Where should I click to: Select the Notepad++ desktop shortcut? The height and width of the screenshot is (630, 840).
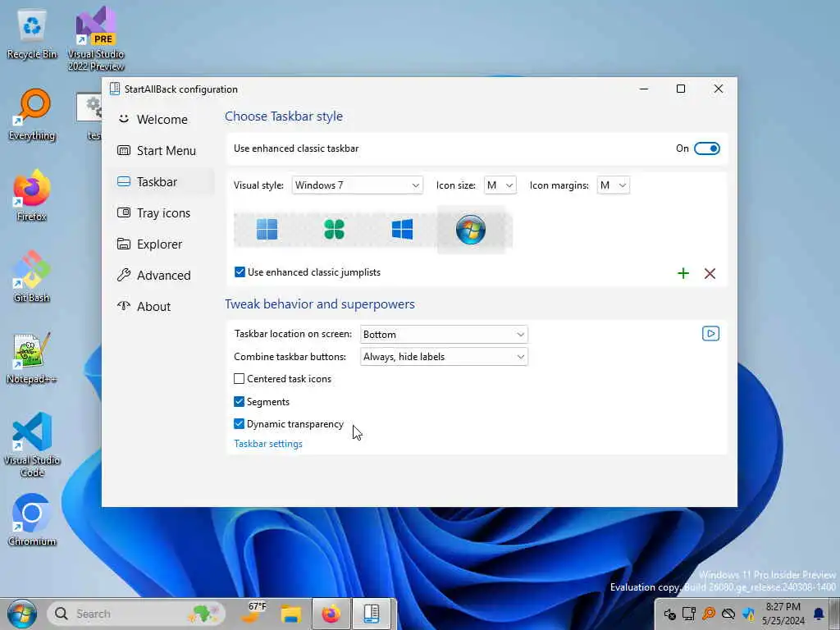(32, 358)
